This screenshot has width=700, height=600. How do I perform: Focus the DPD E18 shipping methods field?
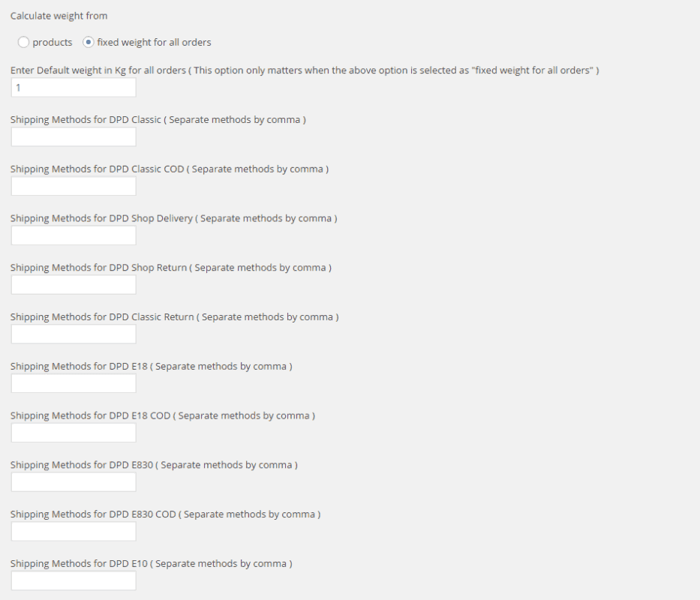click(74, 383)
